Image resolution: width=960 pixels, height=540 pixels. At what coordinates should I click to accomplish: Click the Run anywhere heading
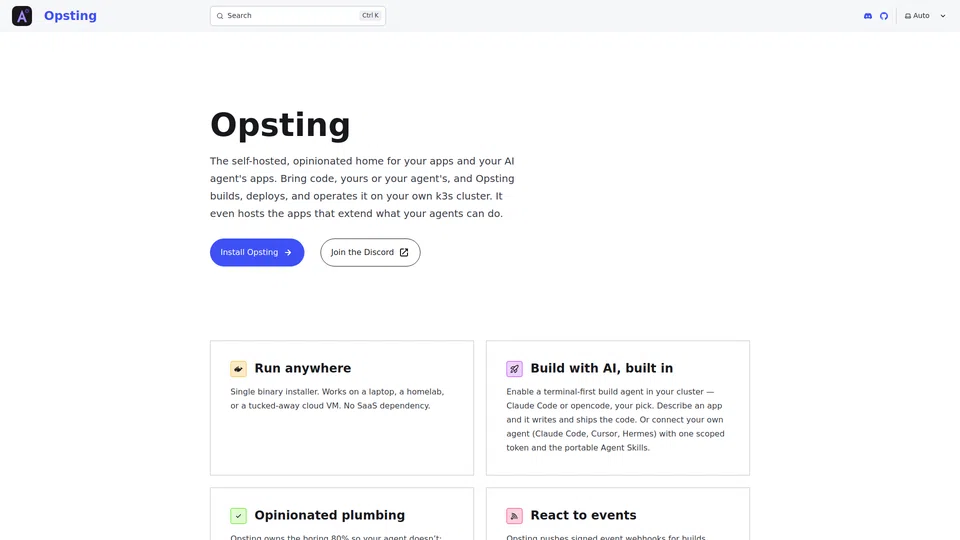302,368
